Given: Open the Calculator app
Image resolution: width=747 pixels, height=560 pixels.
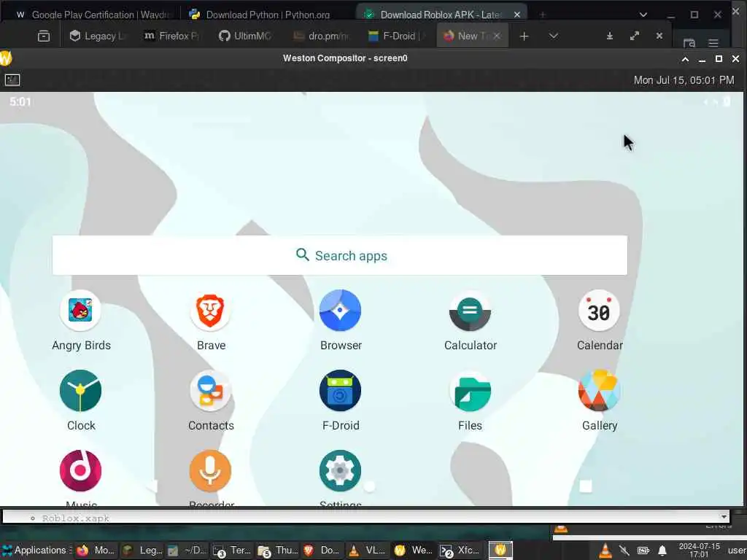Looking at the screenshot, I should 471,311.
